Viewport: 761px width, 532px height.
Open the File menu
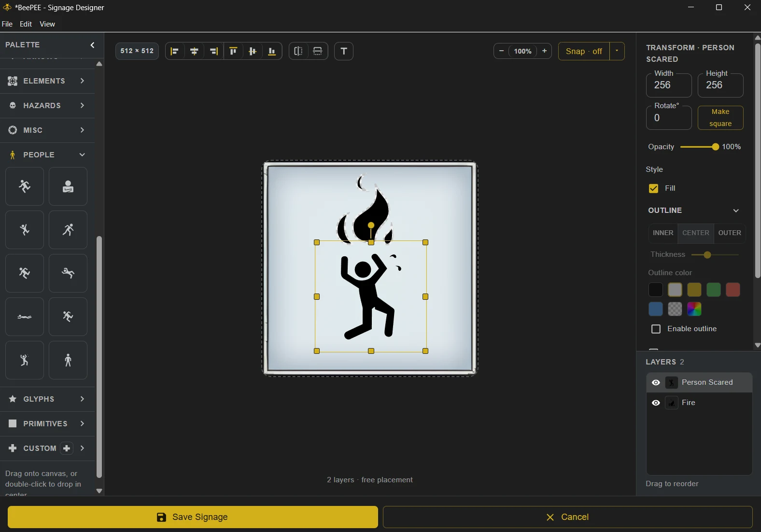coord(7,24)
